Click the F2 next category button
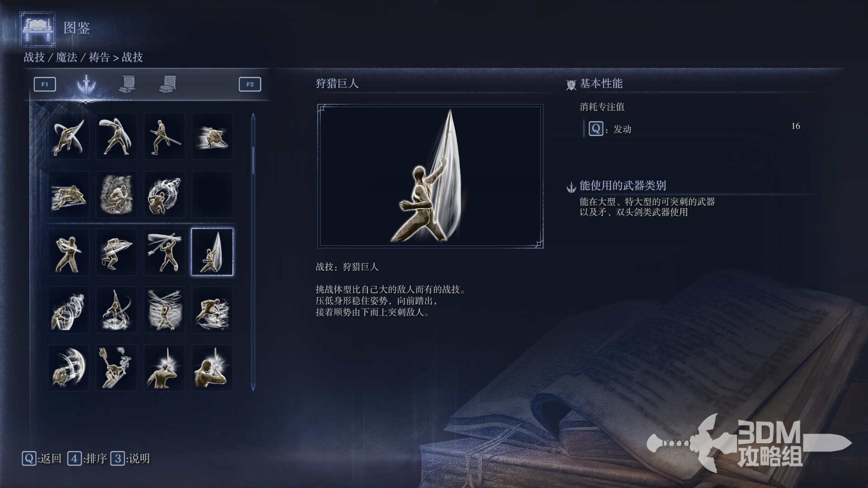Viewport: 868px width, 488px height. click(250, 84)
